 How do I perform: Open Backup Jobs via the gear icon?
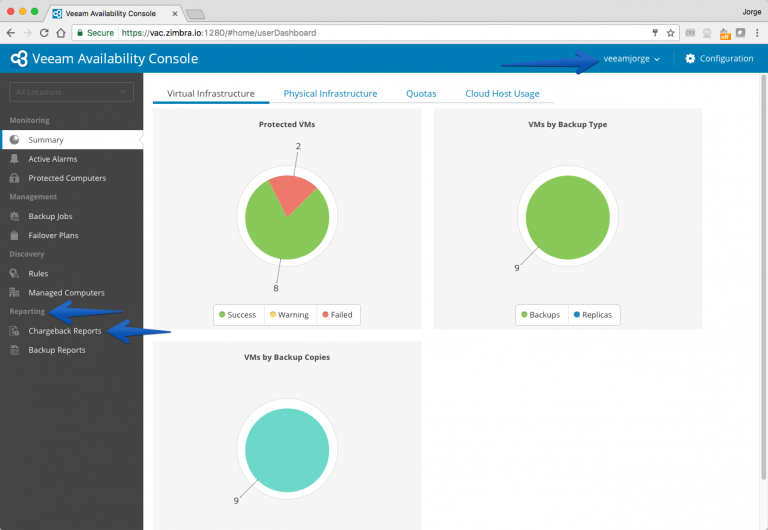15,216
